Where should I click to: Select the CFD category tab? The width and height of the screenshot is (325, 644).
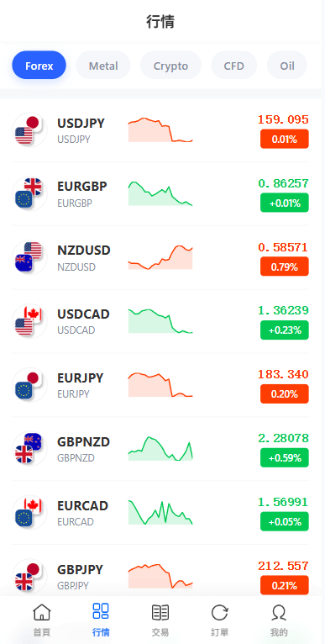point(234,66)
